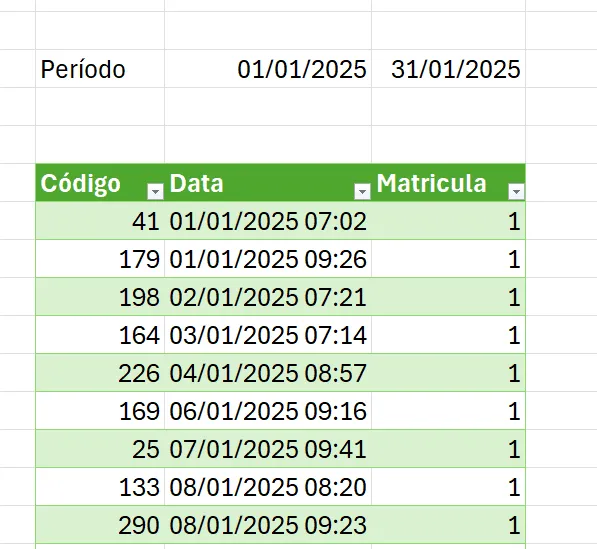Select the cell with code 179
The height and width of the screenshot is (549, 597).
click(x=100, y=259)
